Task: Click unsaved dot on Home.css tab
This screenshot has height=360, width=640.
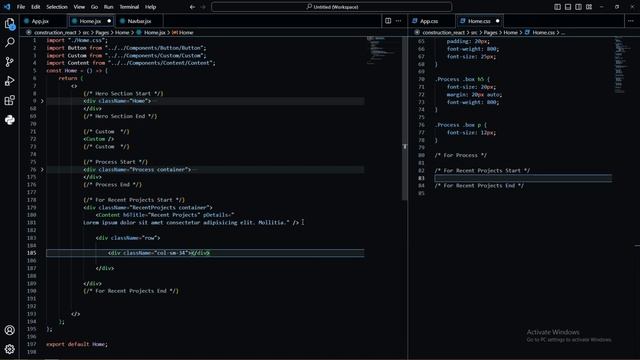Action: click(x=497, y=21)
